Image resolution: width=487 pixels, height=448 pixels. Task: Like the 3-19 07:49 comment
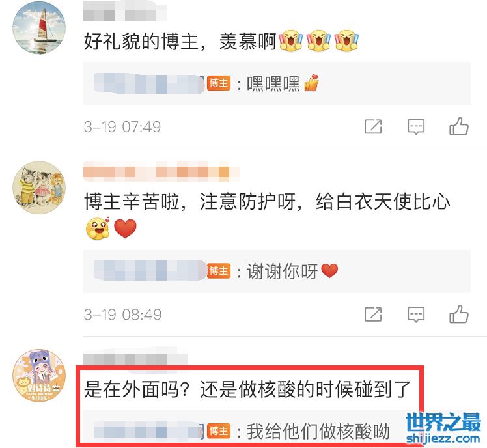(459, 126)
